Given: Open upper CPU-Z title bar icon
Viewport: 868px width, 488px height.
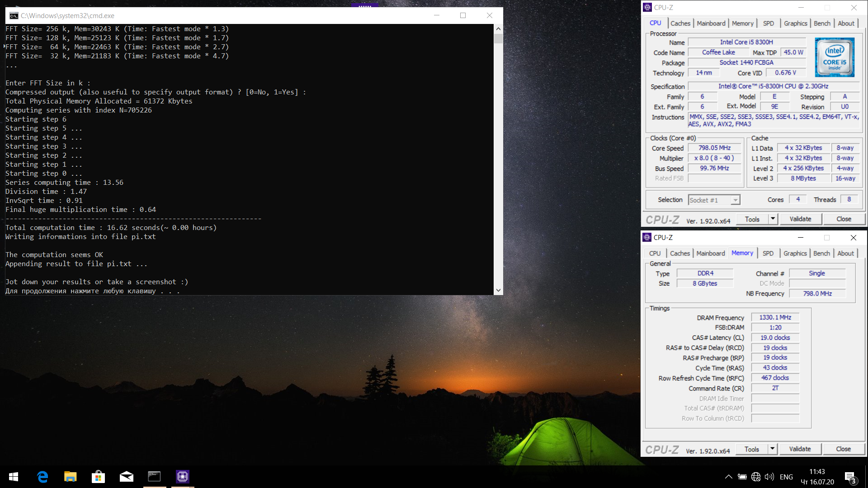Looking at the screenshot, I should (x=647, y=7).
